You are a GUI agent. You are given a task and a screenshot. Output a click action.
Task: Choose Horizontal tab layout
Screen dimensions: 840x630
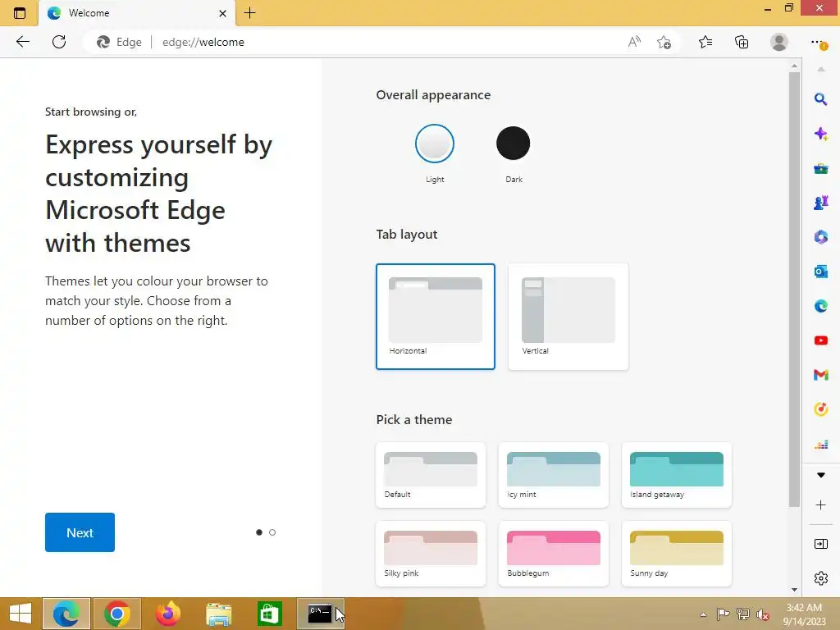click(x=435, y=317)
